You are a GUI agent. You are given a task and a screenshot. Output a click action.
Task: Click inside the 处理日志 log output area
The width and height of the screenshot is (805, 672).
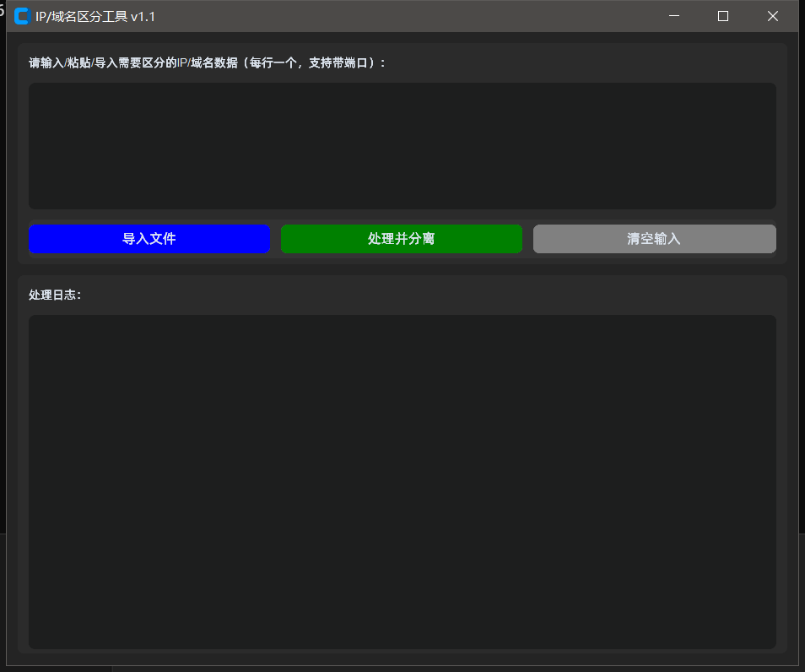click(402, 481)
